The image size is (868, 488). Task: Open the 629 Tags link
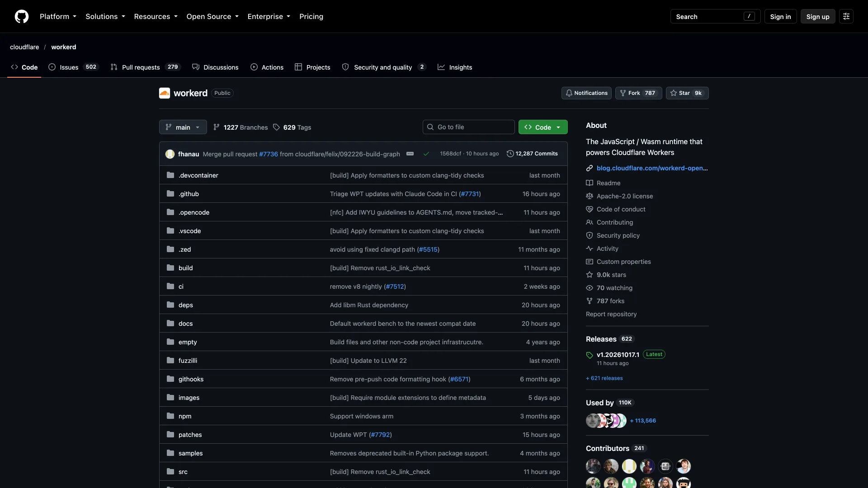[x=292, y=127]
